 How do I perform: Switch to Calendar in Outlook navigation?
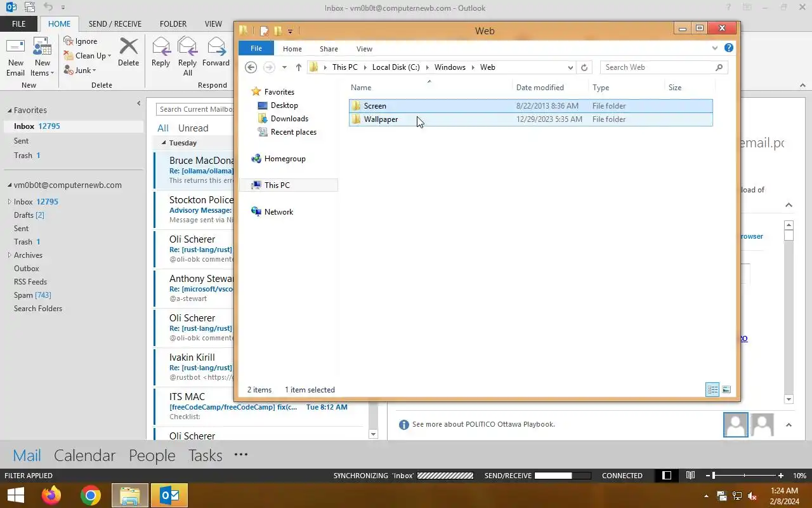point(84,455)
